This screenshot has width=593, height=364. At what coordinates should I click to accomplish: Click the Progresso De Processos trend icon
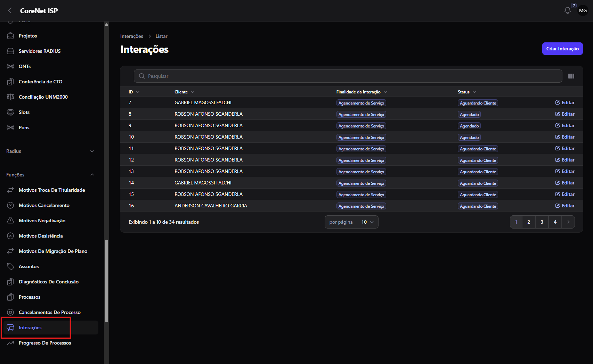click(10, 343)
